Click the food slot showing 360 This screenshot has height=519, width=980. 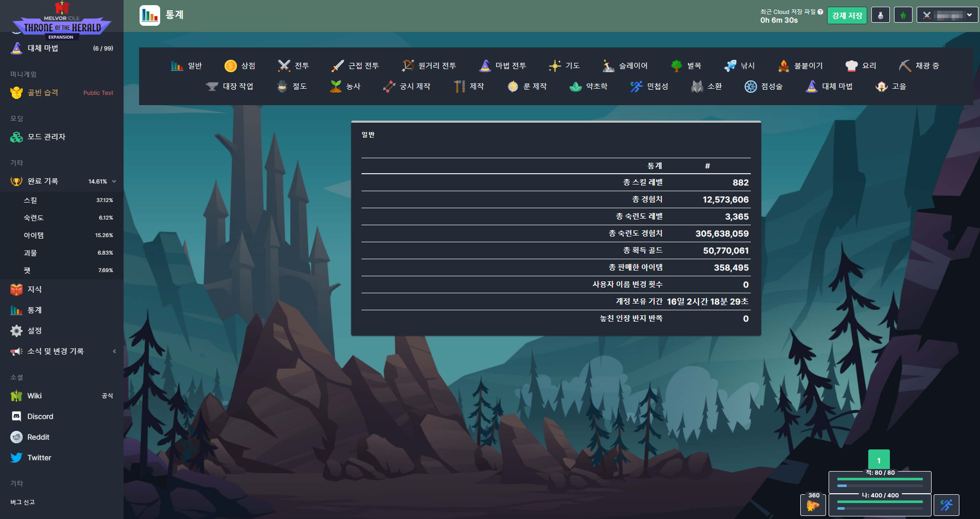pyautogui.click(x=813, y=505)
